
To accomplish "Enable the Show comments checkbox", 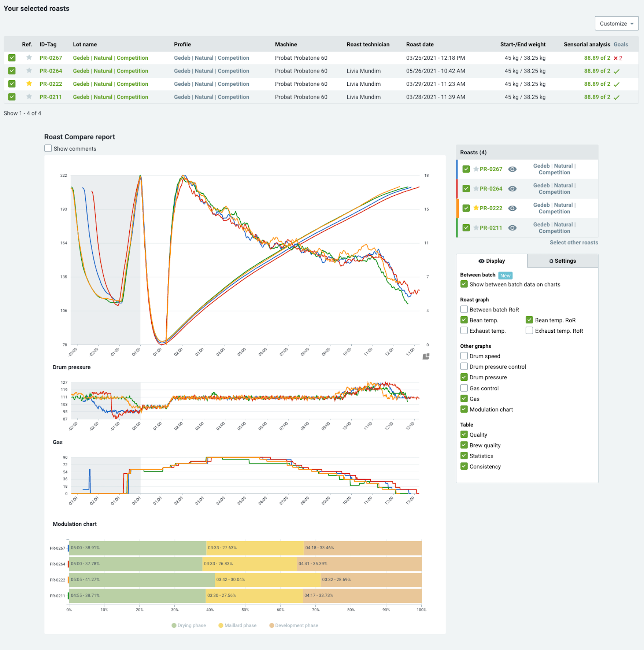I will pyautogui.click(x=48, y=148).
